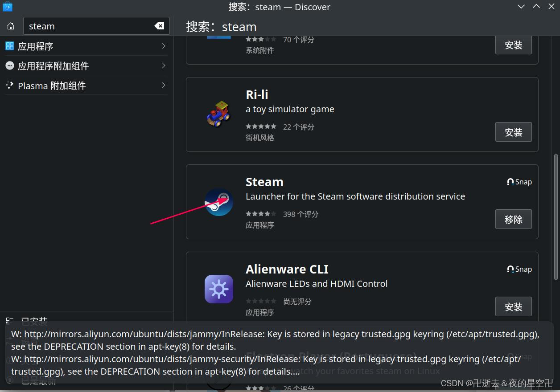Click the 尚无评分 label

coord(297,302)
